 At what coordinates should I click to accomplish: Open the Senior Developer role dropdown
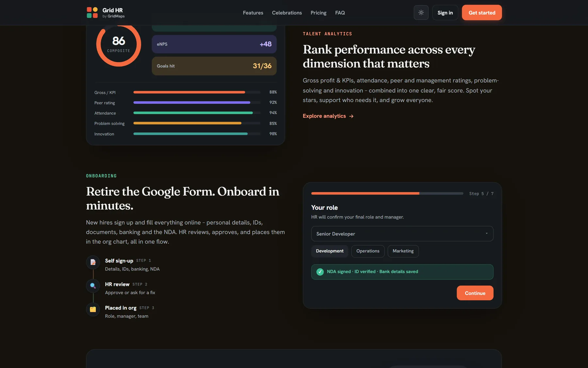(x=402, y=234)
